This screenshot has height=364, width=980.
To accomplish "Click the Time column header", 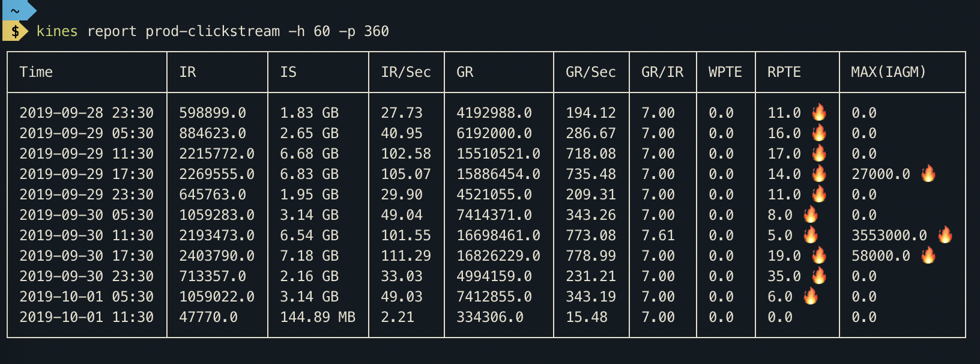I will click(36, 72).
